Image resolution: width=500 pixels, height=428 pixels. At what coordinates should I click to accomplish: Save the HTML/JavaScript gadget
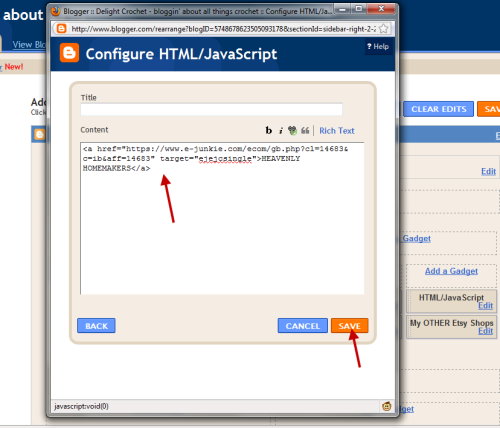tap(350, 326)
